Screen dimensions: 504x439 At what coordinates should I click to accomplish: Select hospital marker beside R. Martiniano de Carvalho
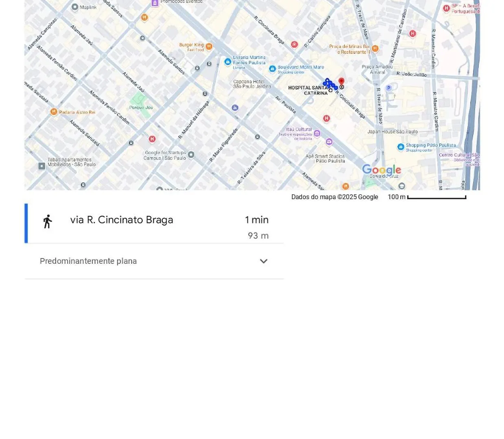pyautogui.click(x=412, y=34)
